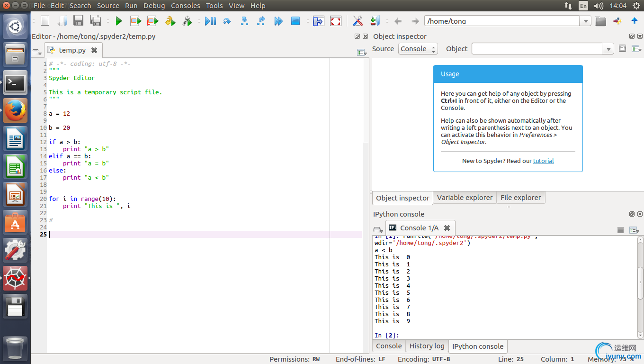This screenshot has width=644, height=364.
Task: Close the Console 1/A tab
Action: tap(447, 228)
